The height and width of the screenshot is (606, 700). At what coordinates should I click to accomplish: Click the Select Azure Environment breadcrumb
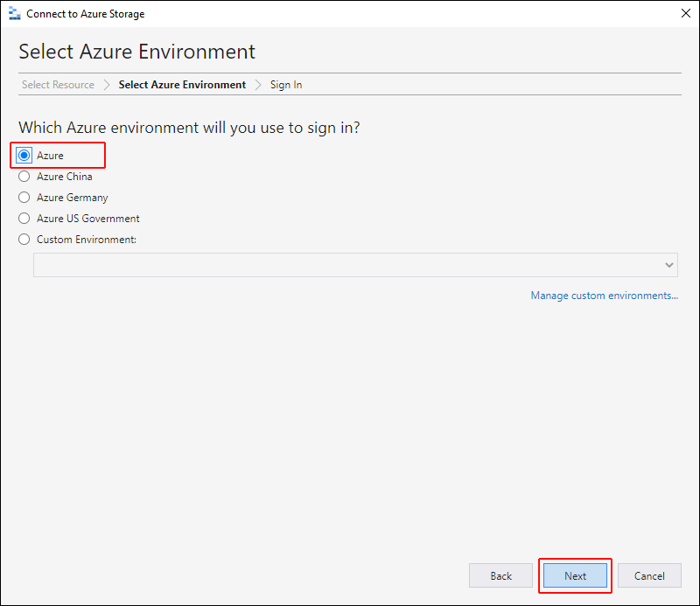coord(182,85)
